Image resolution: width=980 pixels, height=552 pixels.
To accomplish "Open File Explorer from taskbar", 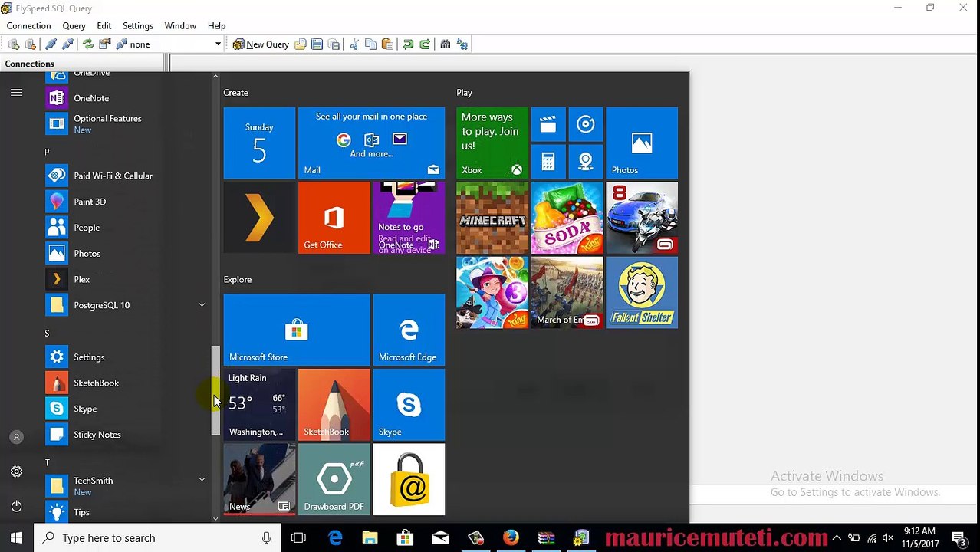I will pos(370,538).
